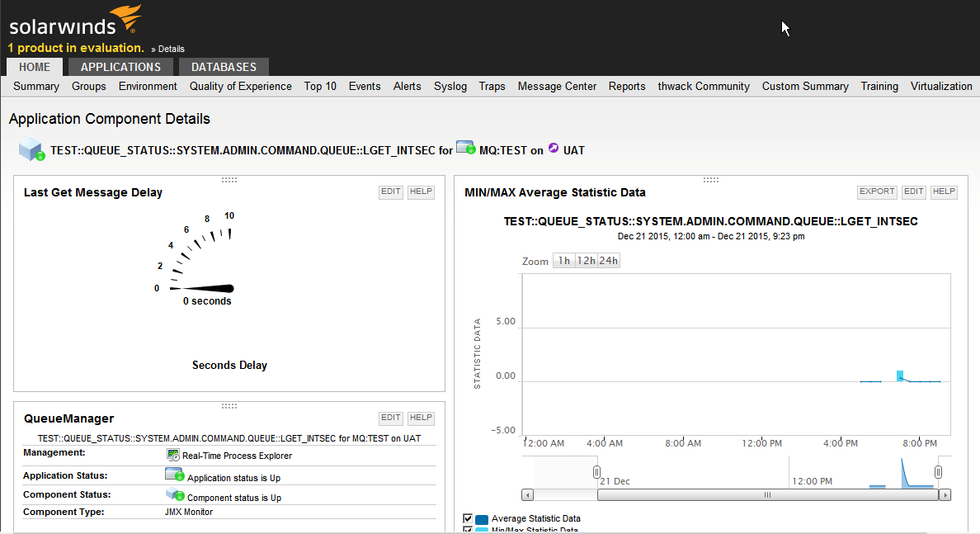Click the SolarWinds logo
The height and width of the screenshot is (534, 980).
(x=74, y=23)
